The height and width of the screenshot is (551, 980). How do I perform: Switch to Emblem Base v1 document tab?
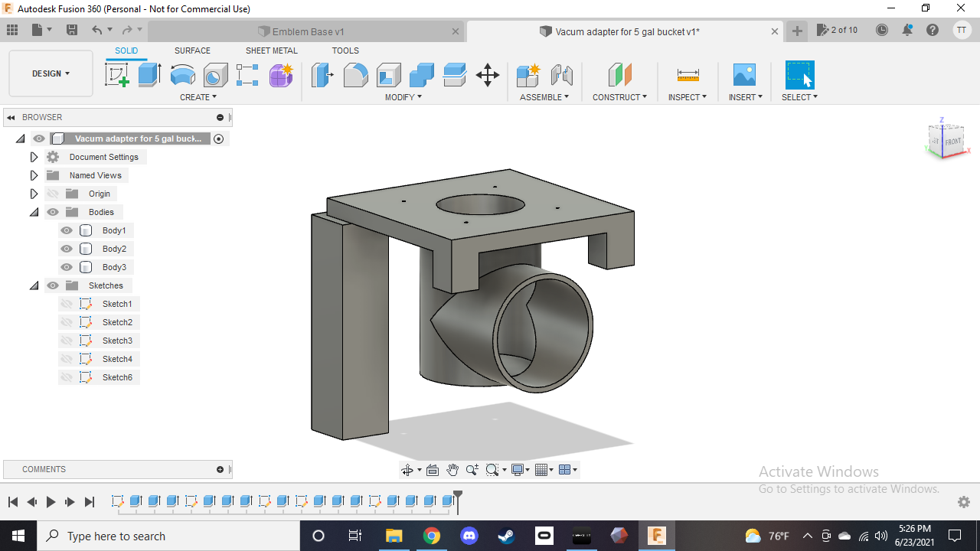pyautogui.click(x=306, y=31)
